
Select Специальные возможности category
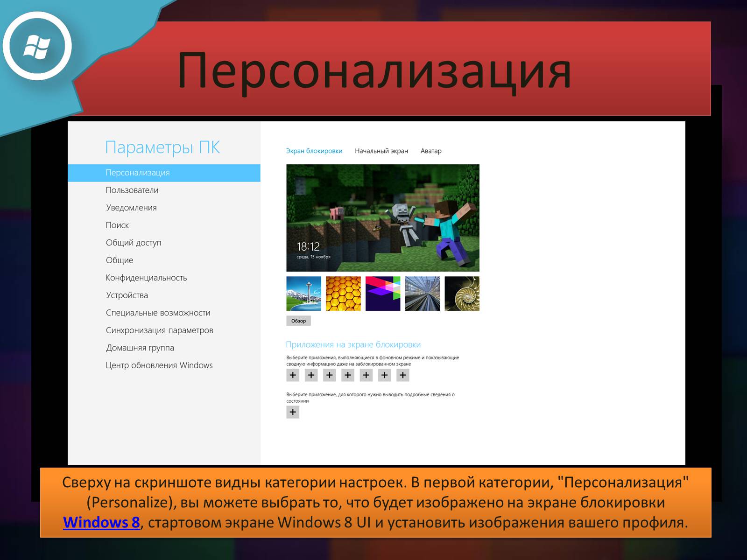[158, 313]
